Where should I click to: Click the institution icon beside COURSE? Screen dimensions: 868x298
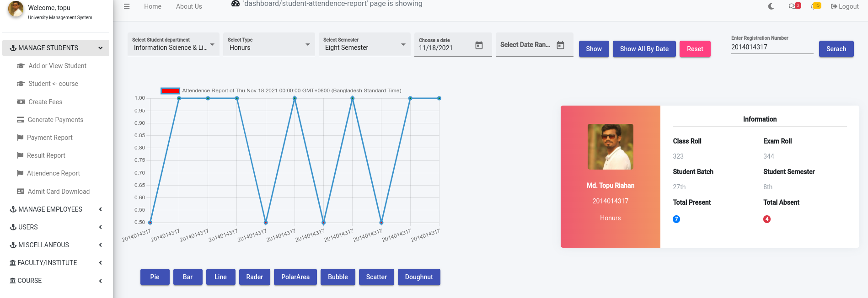click(13, 281)
